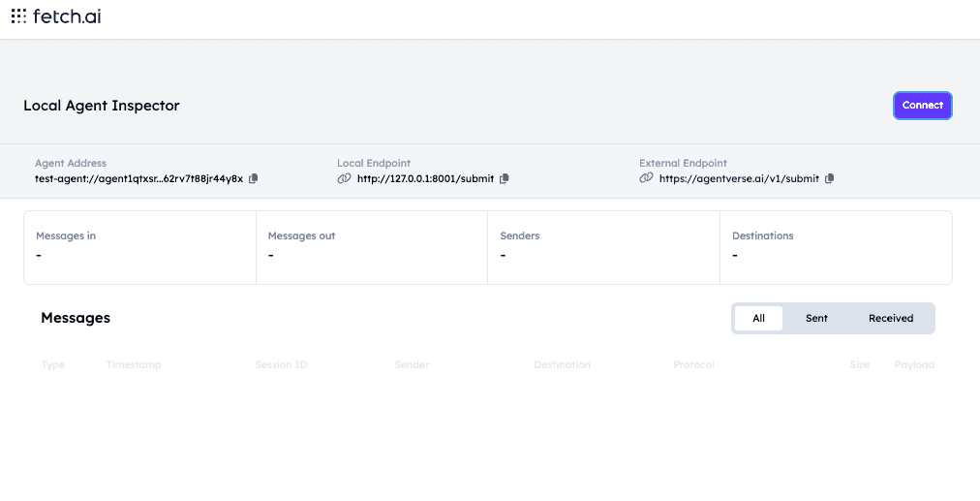Select the Senders stat card
This screenshot has height=501, width=980.
coord(603,247)
